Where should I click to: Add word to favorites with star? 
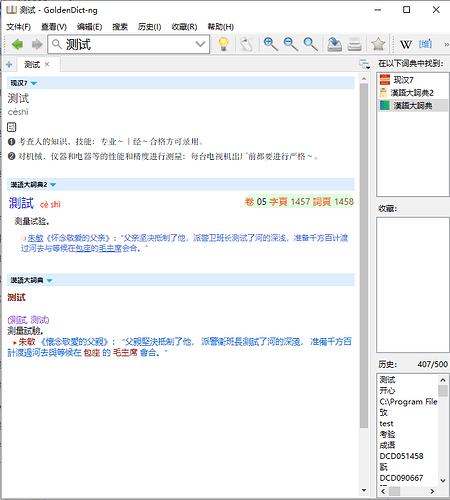[x=378, y=44]
